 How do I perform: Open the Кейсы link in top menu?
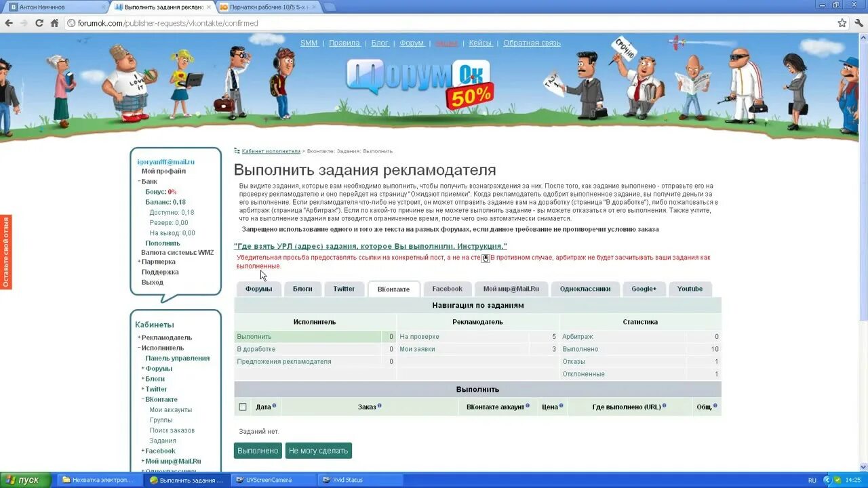click(x=480, y=43)
